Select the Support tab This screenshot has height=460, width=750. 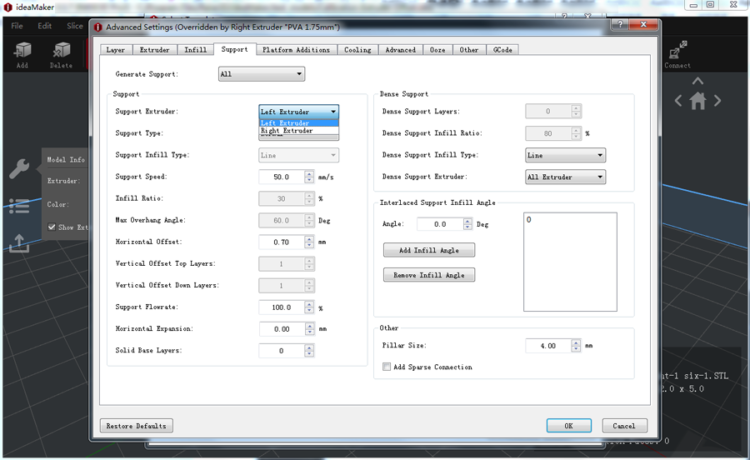(235, 49)
